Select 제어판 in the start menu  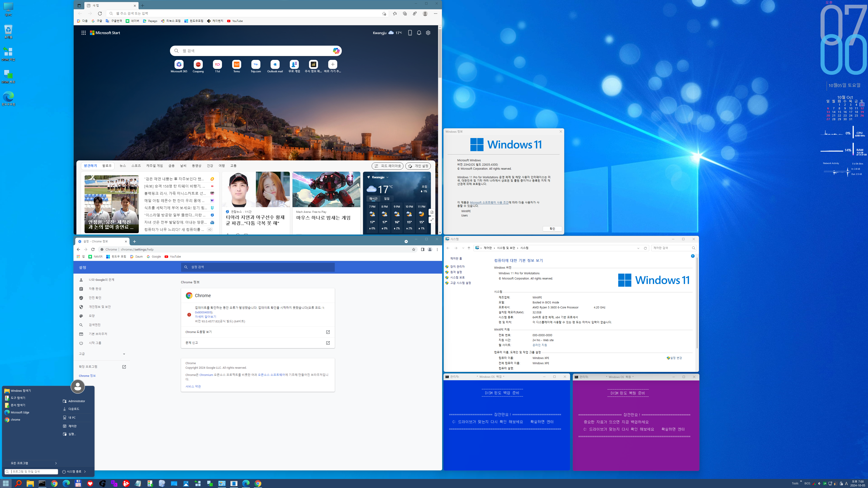click(72, 426)
